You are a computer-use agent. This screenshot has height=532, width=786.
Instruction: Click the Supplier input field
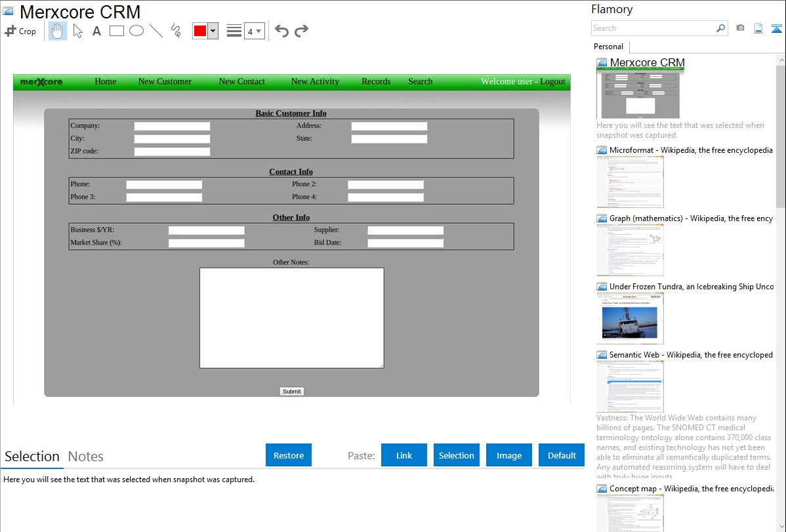tap(405, 231)
